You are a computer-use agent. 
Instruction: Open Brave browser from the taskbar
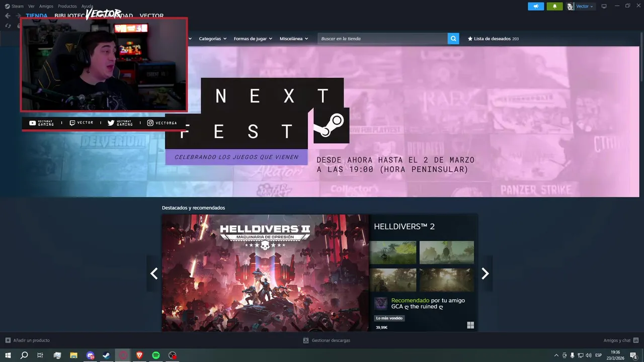139,355
